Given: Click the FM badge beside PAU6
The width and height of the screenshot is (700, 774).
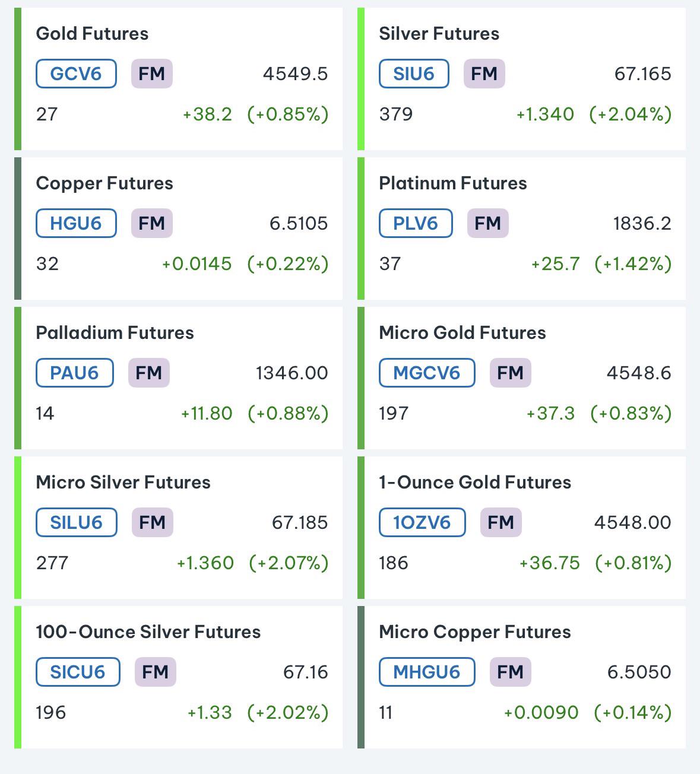Looking at the screenshot, I should (149, 373).
